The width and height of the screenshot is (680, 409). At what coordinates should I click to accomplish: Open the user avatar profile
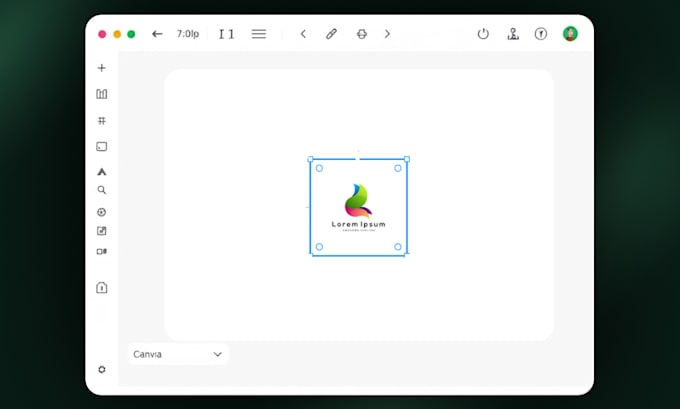[570, 34]
